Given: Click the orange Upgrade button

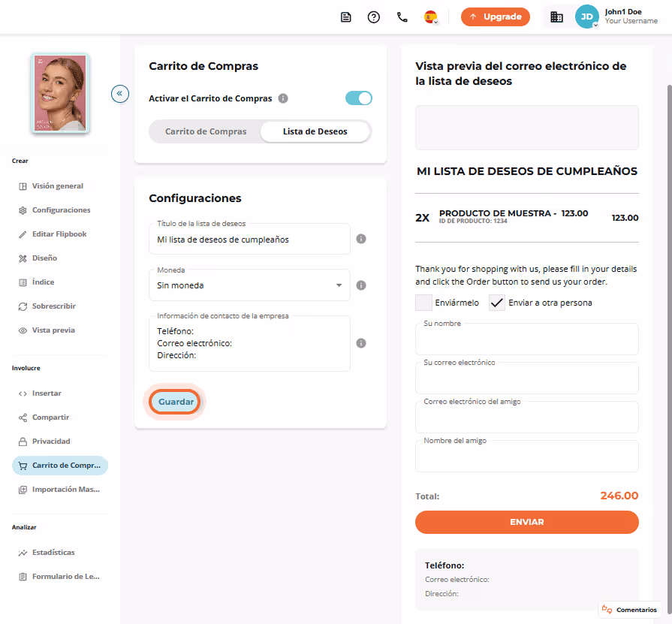Looking at the screenshot, I should 496,17.
